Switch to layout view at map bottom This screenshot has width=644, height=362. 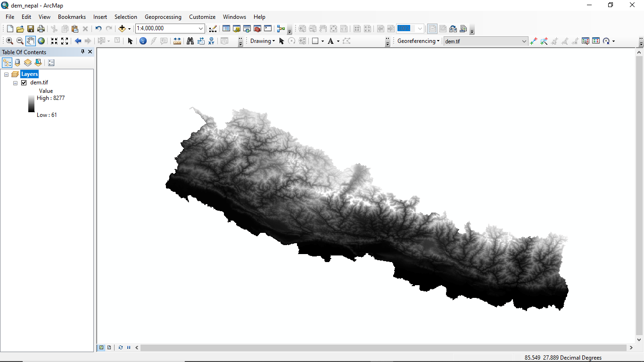(x=109, y=347)
